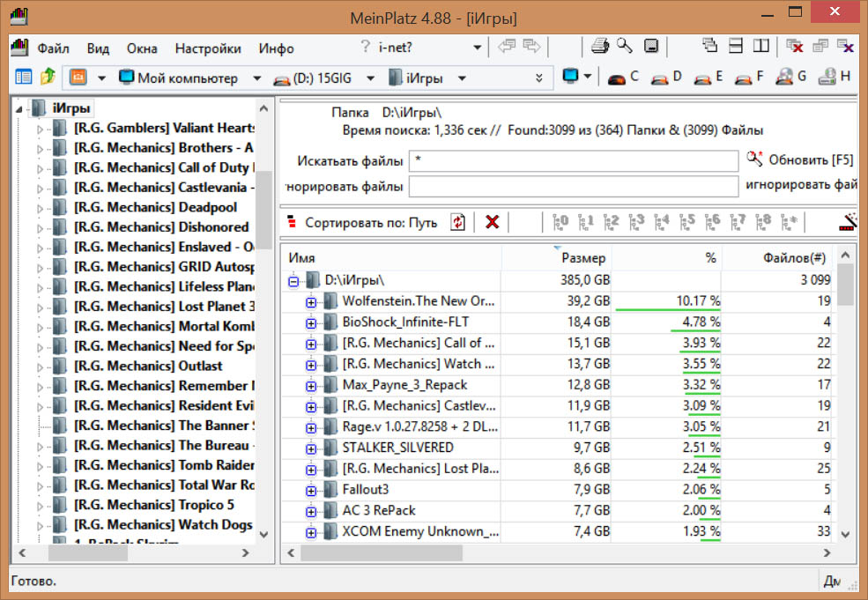Screen dimensions: 868x600
Task: Click the screen icon next to the magnifier
Action: click(x=651, y=46)
